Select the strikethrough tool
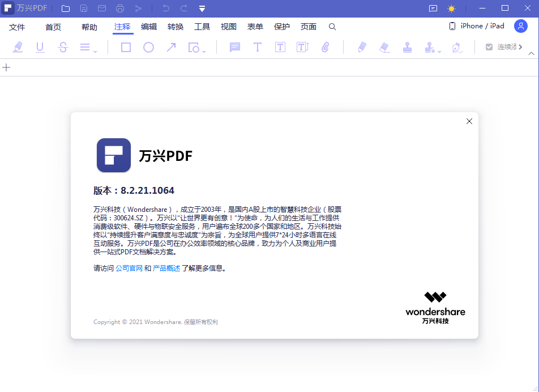Image resolution: width=539 pixels, height=392 pixels. coord(63,47)
